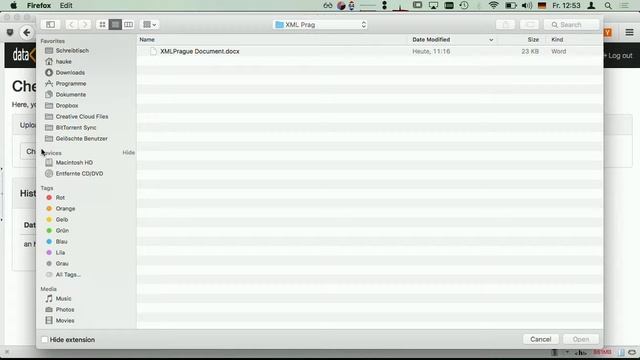Open Programme in the sidebar

[x=71, y=84]
